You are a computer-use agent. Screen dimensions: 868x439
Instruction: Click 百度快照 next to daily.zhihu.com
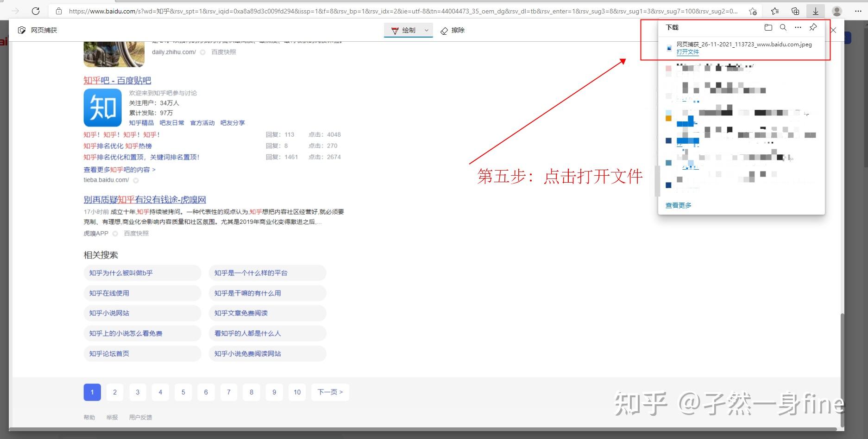coord(224,52)
